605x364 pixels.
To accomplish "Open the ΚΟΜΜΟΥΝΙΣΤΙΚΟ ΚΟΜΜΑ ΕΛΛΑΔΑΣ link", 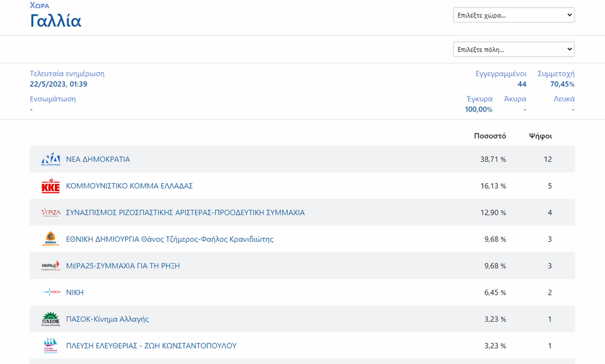I will (x=129, y=186).
